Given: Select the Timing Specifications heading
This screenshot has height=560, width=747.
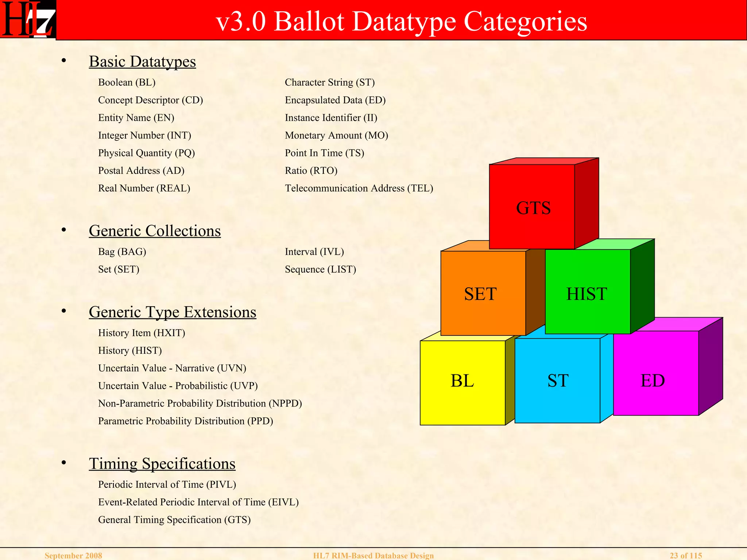Looking at the screenshot, I should (x=162, y=464).
